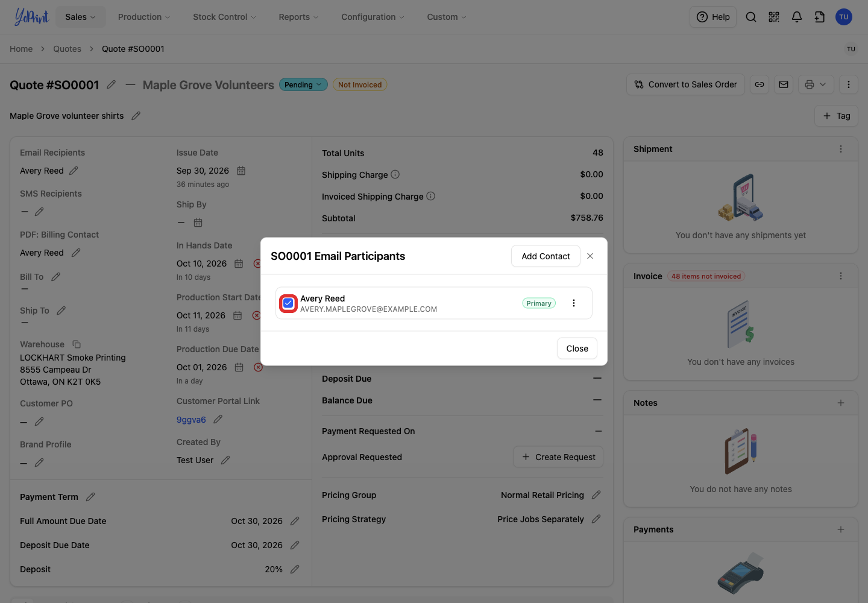Uncheck Avery Reed participant checkbox
This screenshot has width=868, height=603.
[x=288, y=303]
